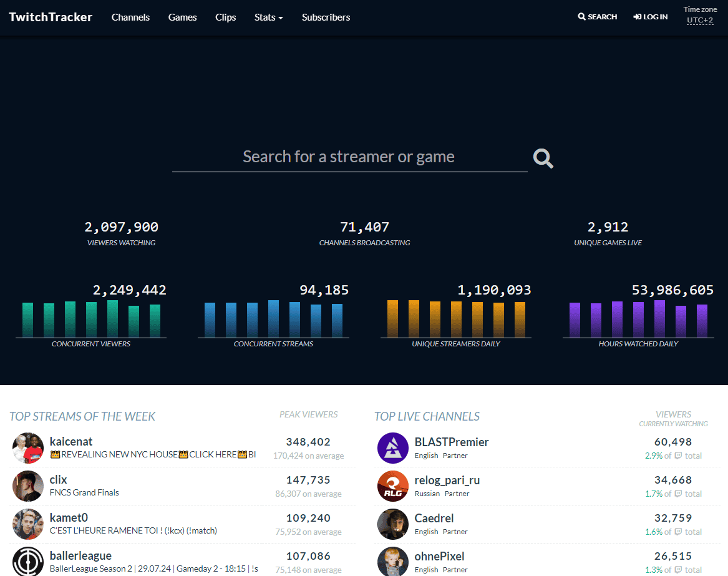Click the green Concurrent Viewers bar chart
728x576 pixels.
pos(91,319)
